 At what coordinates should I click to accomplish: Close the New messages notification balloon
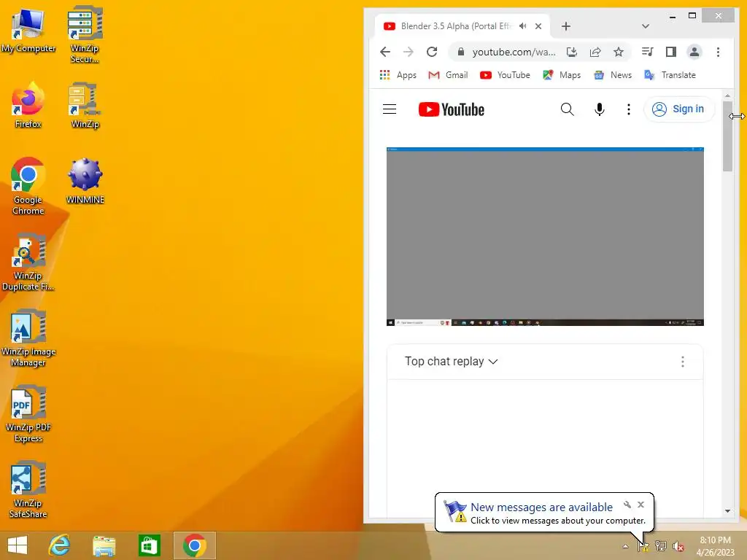[640, 505]
